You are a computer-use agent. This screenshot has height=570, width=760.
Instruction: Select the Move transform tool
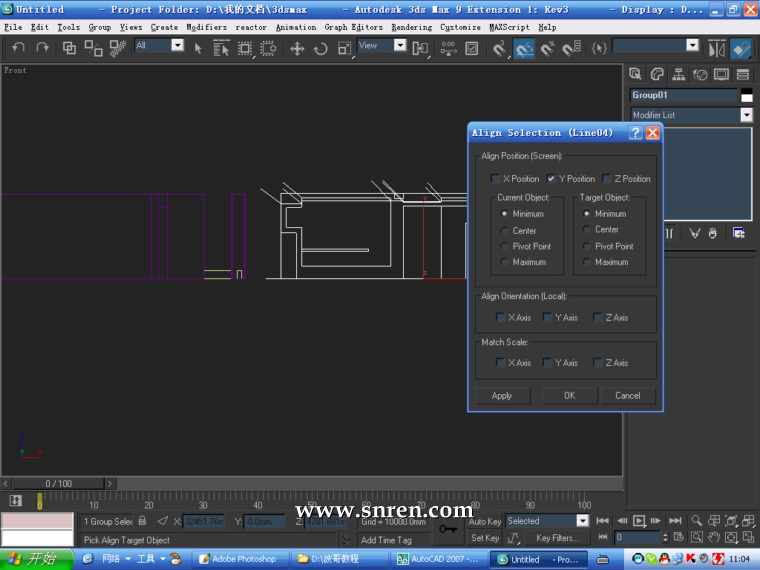point(297,48)
